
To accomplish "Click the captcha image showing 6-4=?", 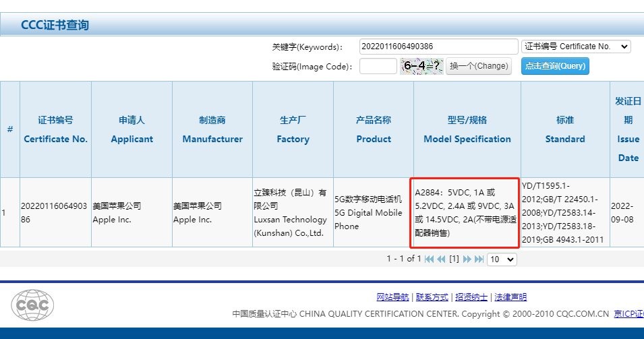I will [x=422, y=66].
